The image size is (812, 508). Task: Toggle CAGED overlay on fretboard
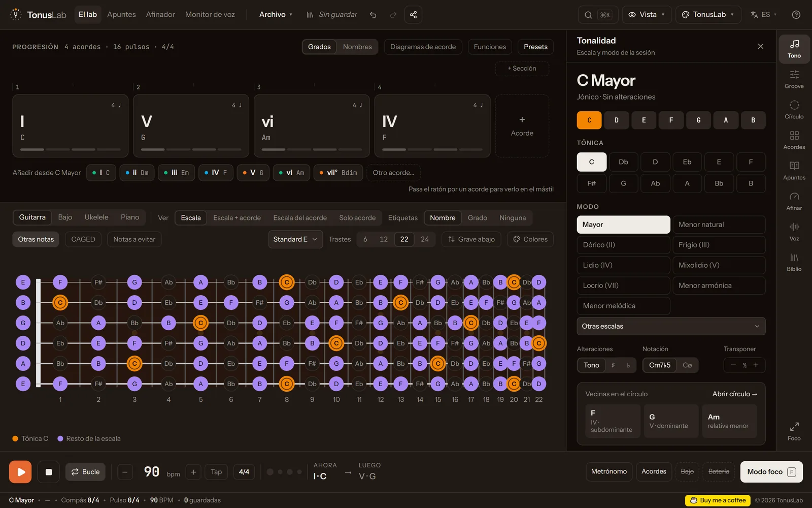tap(83, 239)
